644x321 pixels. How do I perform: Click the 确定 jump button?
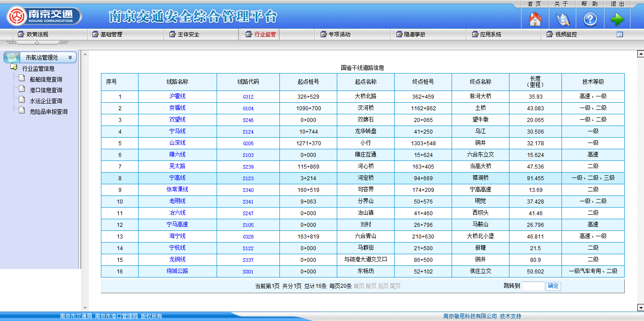[x=553, y=286]
